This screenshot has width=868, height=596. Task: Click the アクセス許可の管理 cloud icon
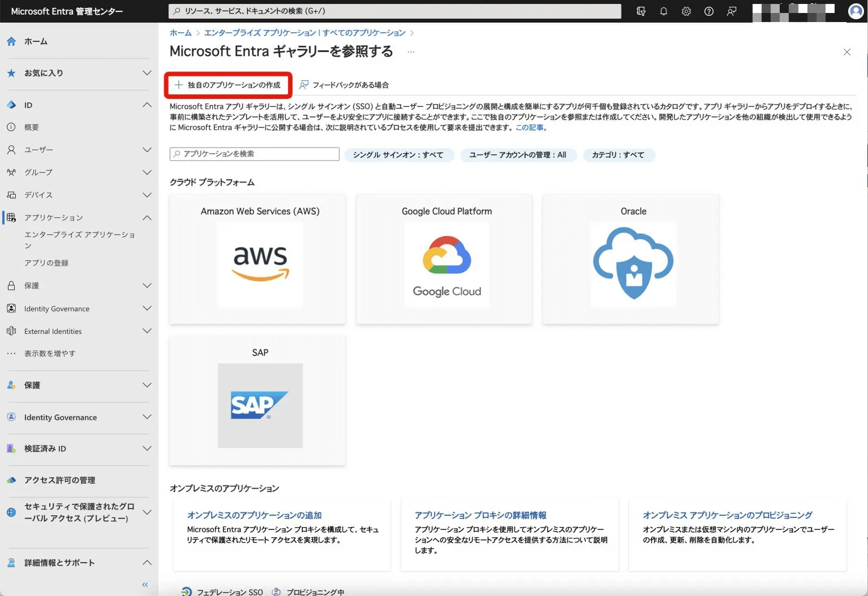(11, 480)
